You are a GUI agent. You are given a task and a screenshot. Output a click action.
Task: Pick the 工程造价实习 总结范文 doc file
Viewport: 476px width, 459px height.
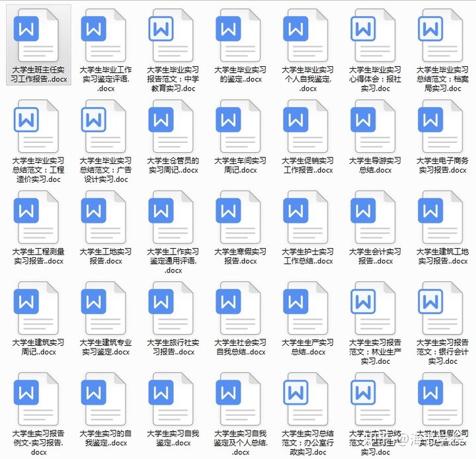click(38, 126)
